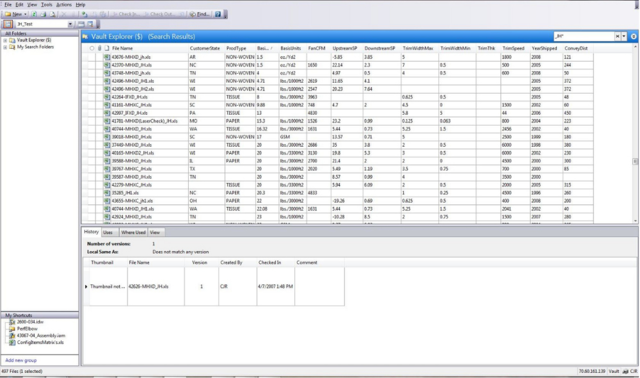The image size is (640, 378).
Task: Select file 43655-MHXC_jh1.xls row
Action: pos(339,201)
